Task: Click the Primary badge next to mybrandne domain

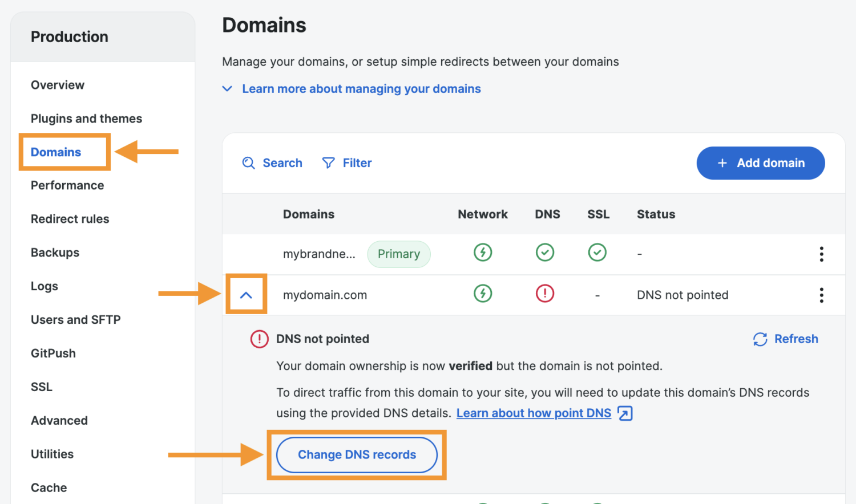Action: point(399,254)
